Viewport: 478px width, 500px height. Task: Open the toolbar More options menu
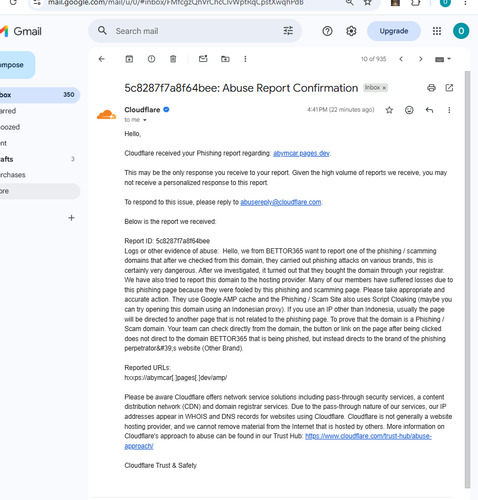[245, 59]
